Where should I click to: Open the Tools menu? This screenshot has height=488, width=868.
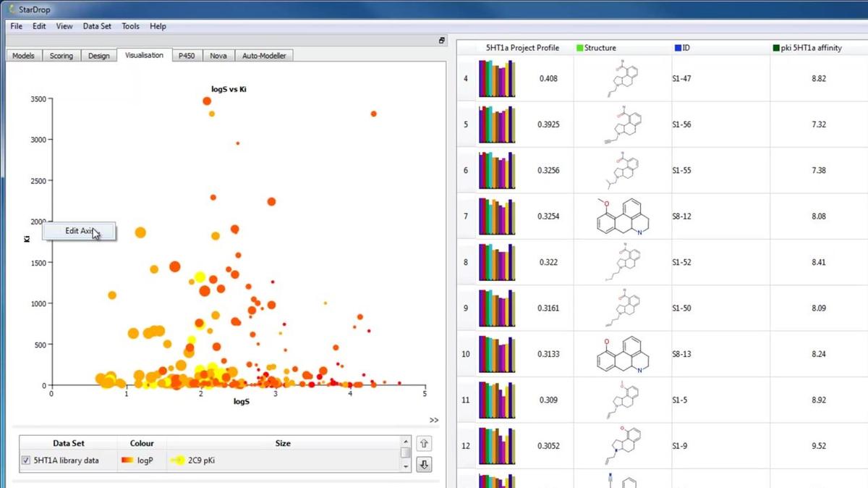(x=130, y=26)
